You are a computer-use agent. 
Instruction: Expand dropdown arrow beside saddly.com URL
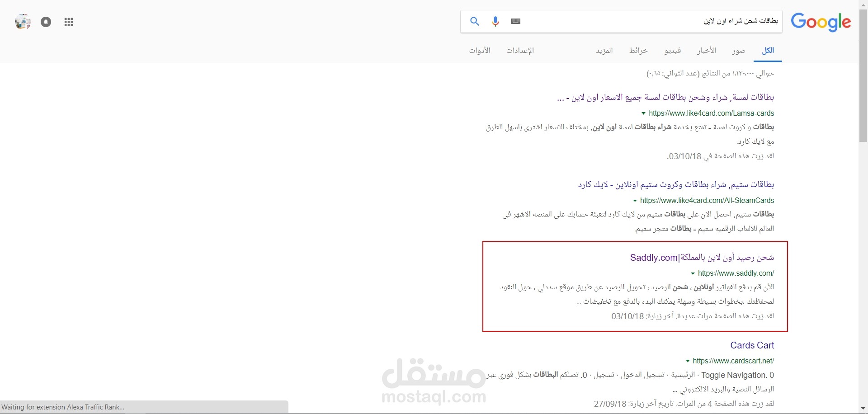(693, 273)
